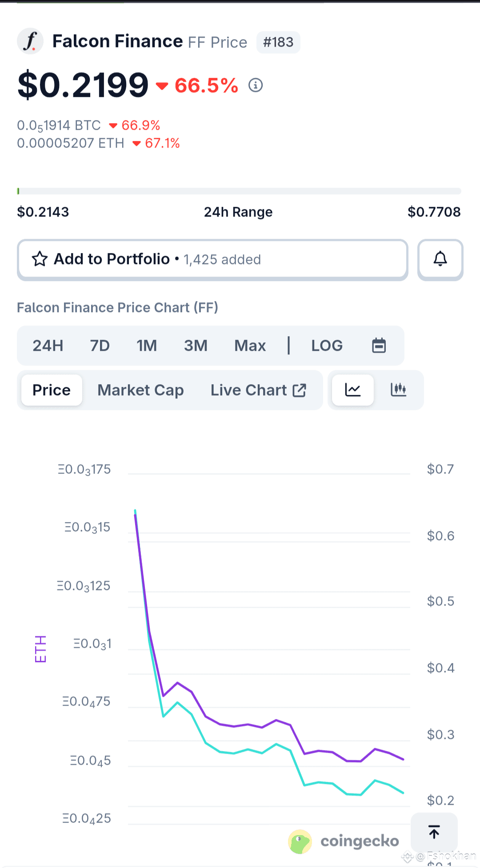Select the Price chart tab
Viewport: 480px width, 868px height.
(52, 390)
